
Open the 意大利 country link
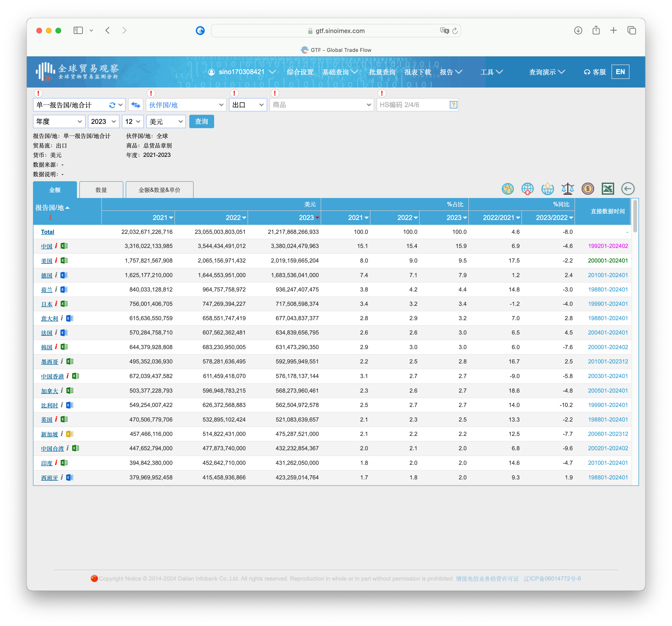[x=49, y=318]
